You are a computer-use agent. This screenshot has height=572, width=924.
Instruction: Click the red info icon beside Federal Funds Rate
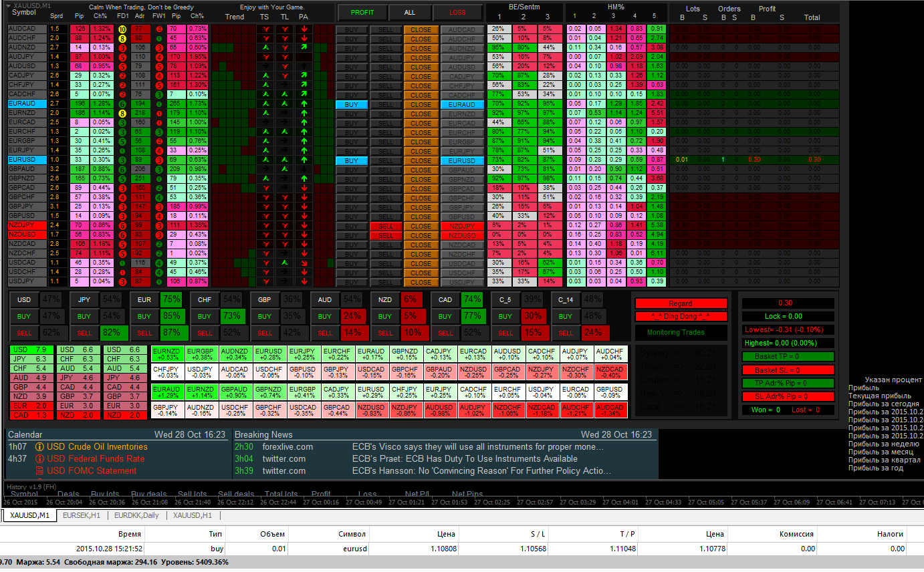[x=39, y=459]
